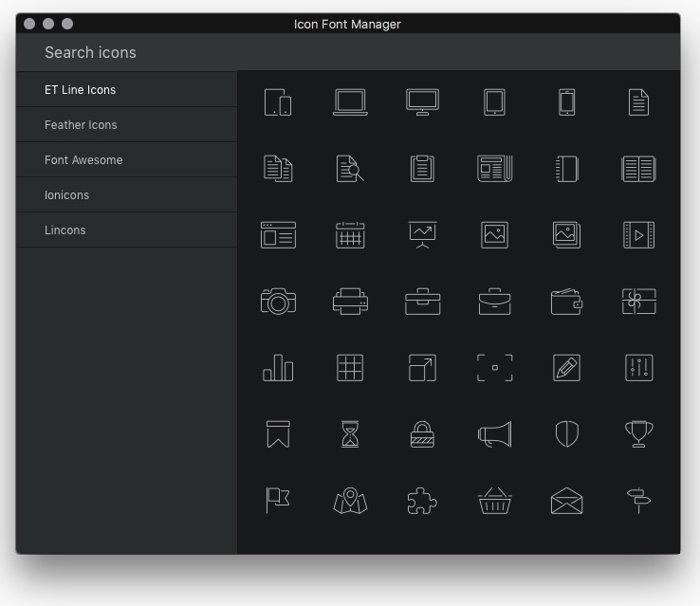Viewport: 700px width, 606px height.
Task: Pick the mobile phone icon
Action: point(567,102)
